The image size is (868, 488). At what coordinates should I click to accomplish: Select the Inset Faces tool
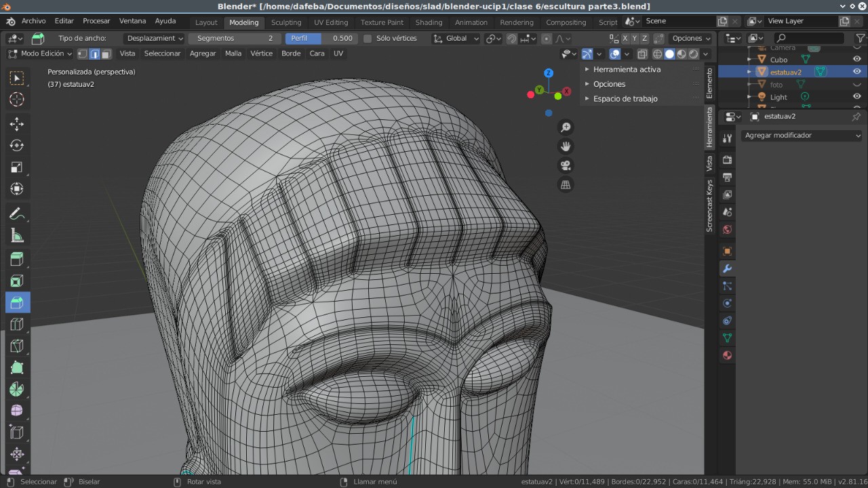[17, 281]
